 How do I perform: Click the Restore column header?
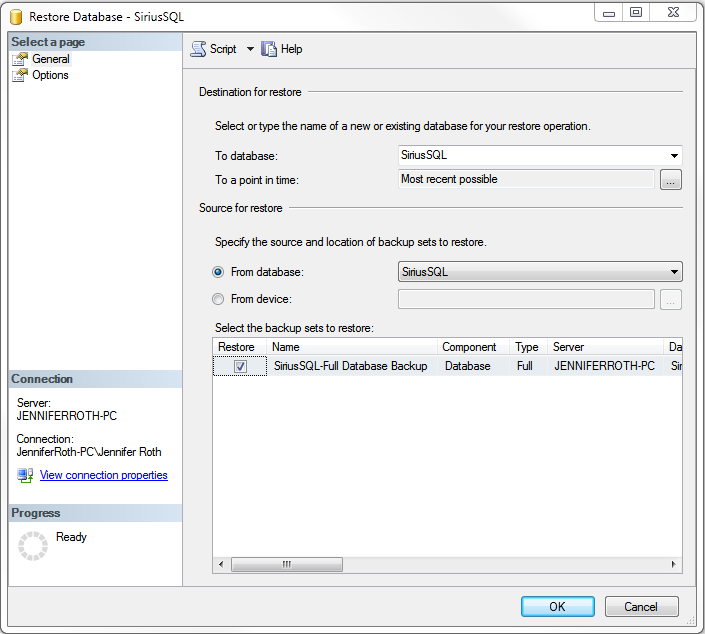click(240, 347)
